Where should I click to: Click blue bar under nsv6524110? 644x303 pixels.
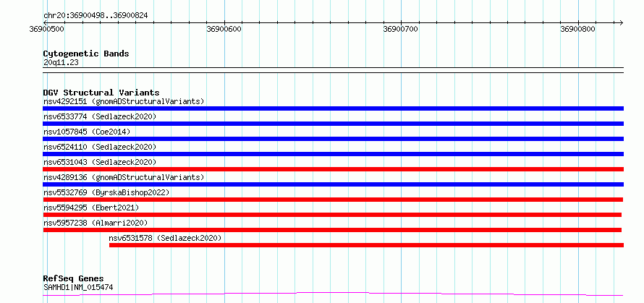tap(333, 154)
